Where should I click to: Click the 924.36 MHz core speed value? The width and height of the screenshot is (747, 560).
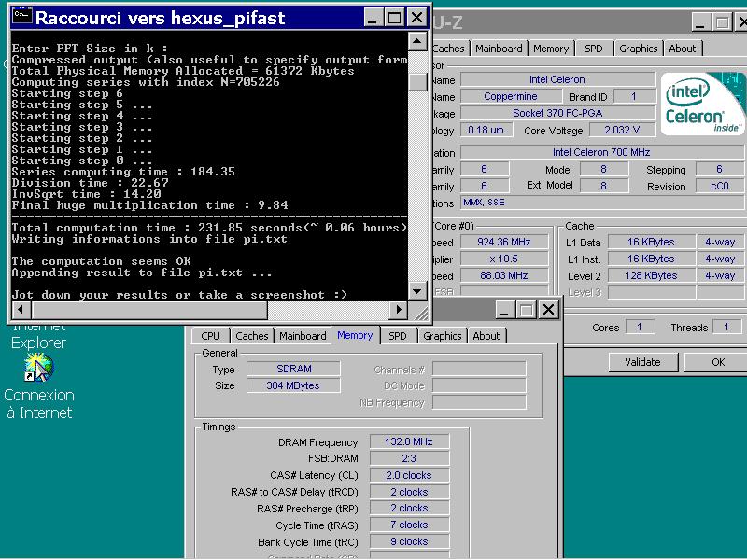click(x=504, y=242)
